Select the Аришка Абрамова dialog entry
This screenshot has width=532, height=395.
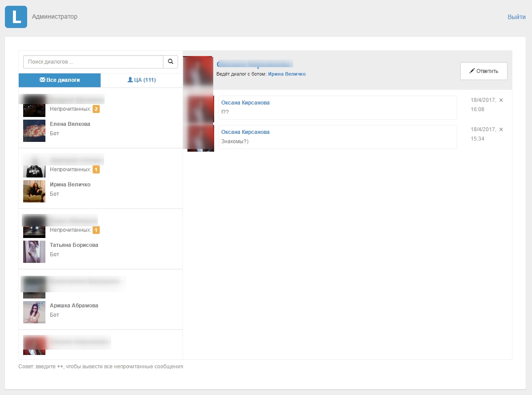pos(74,306)
